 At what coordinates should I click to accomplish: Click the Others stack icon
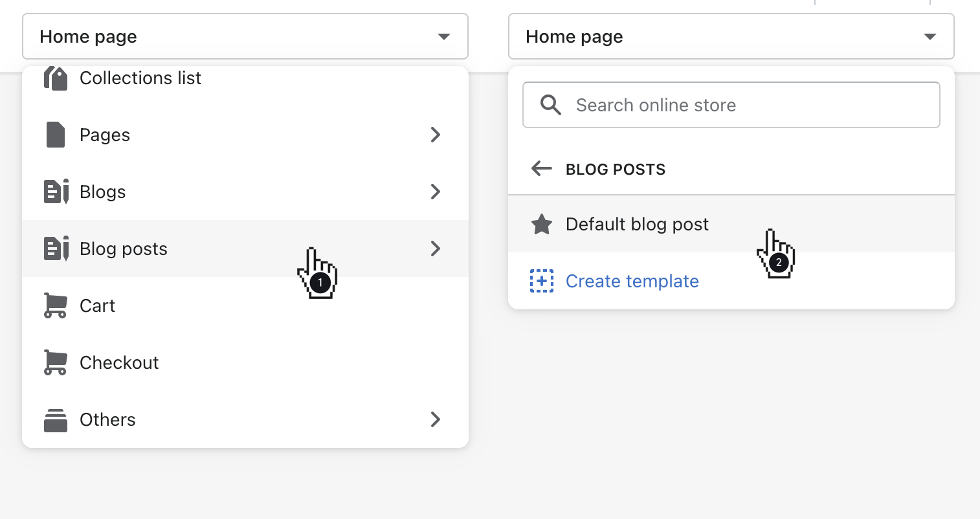(55, 419)
